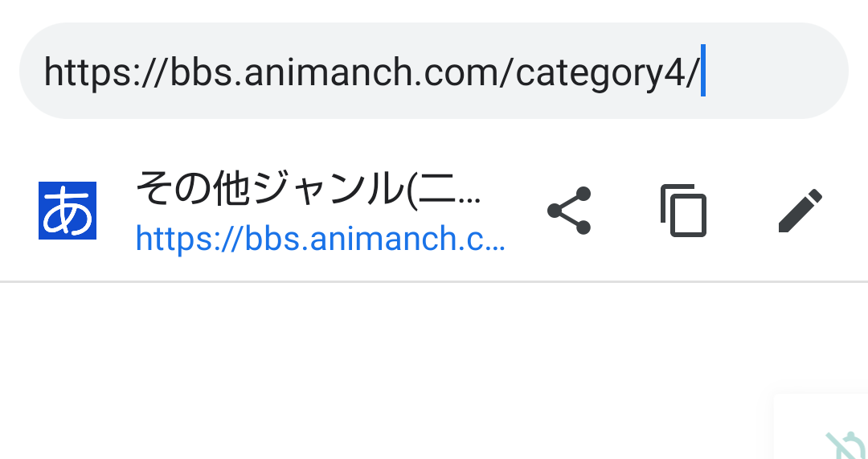Follow the blue https://bbs.animanch.c… link

320,239
